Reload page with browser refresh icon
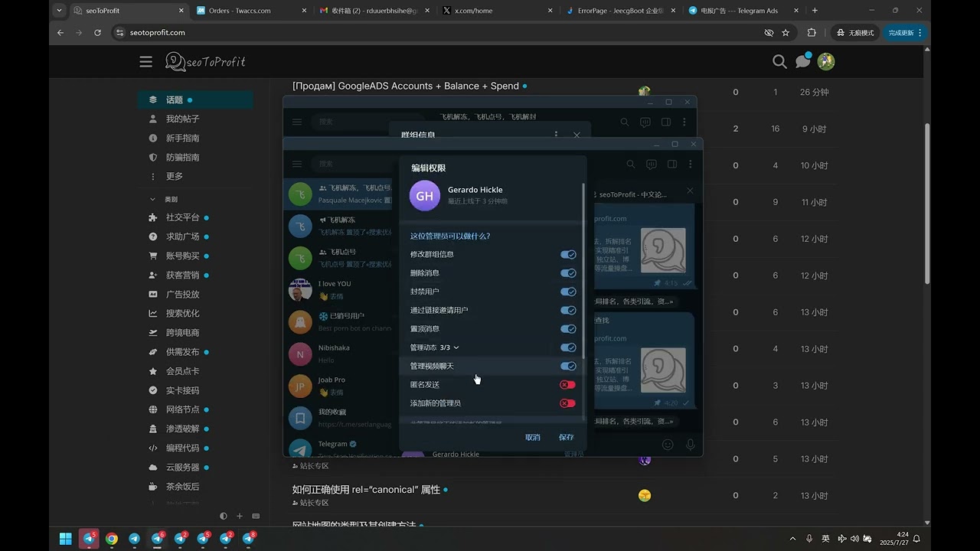This screenshot has height=551, width=980. 97,33
